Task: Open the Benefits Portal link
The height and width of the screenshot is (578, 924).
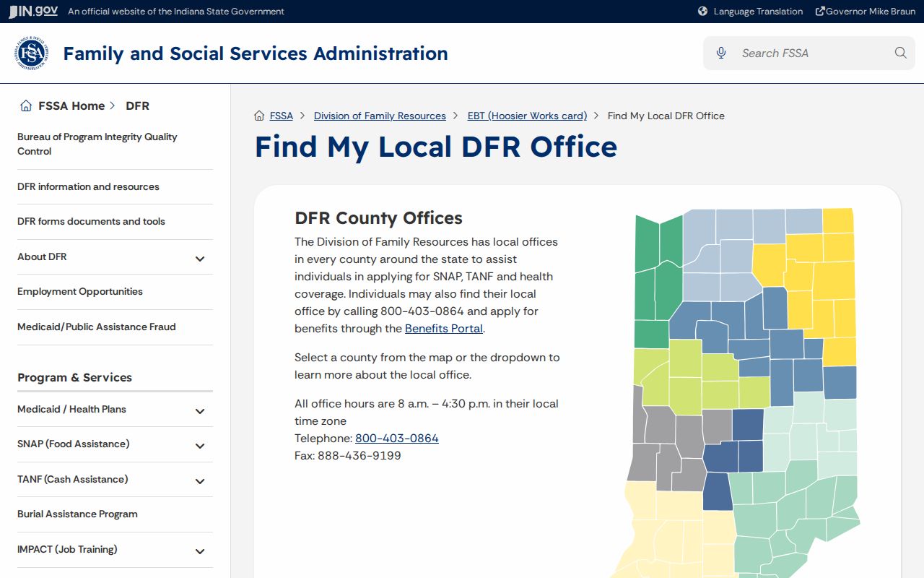Action: point(444,329)
